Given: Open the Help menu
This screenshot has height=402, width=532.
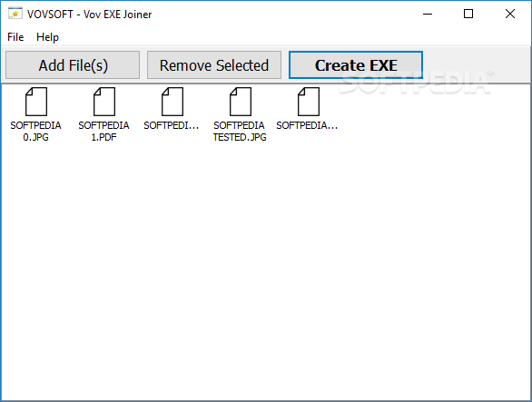Looking at the screenshot, I should (47, 36).
